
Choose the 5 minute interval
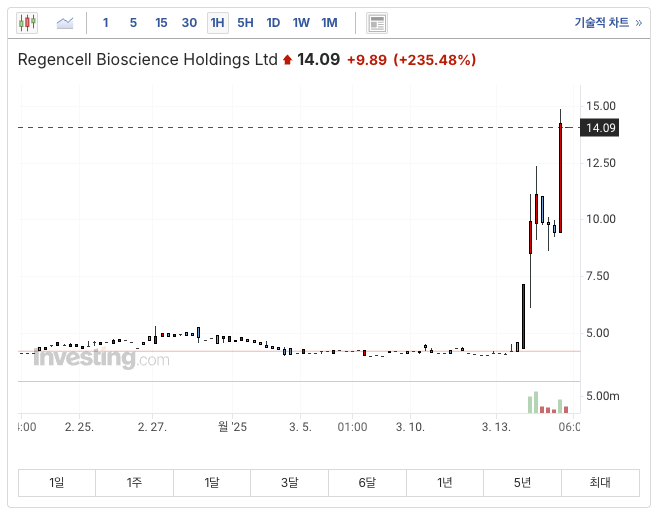[x=133, y=23]
